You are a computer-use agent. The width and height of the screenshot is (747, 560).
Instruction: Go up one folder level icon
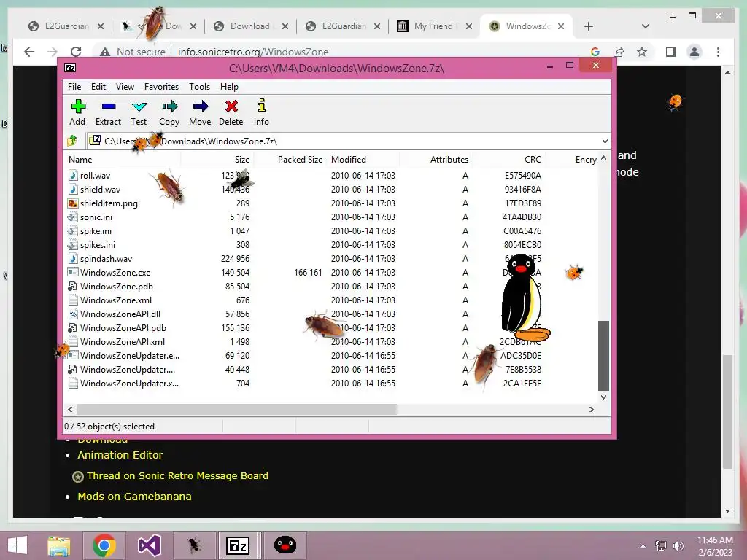[x=72, y=141]
